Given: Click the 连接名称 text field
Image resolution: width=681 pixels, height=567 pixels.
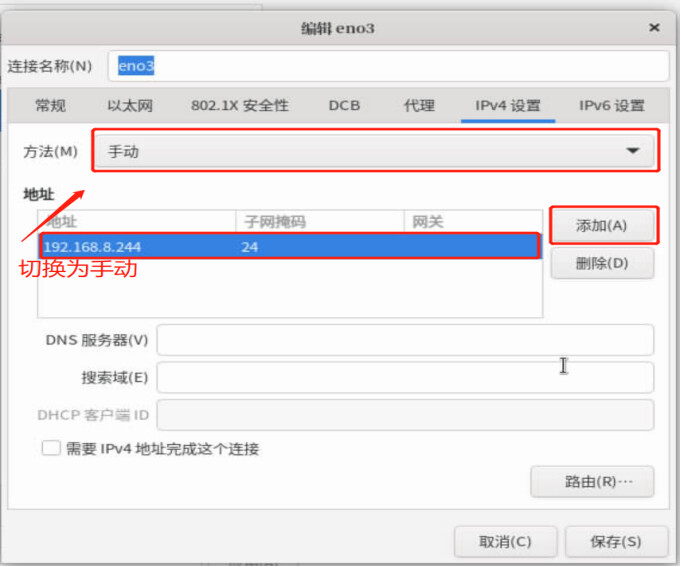Looking at the screenshot, I should click(390, 66).
